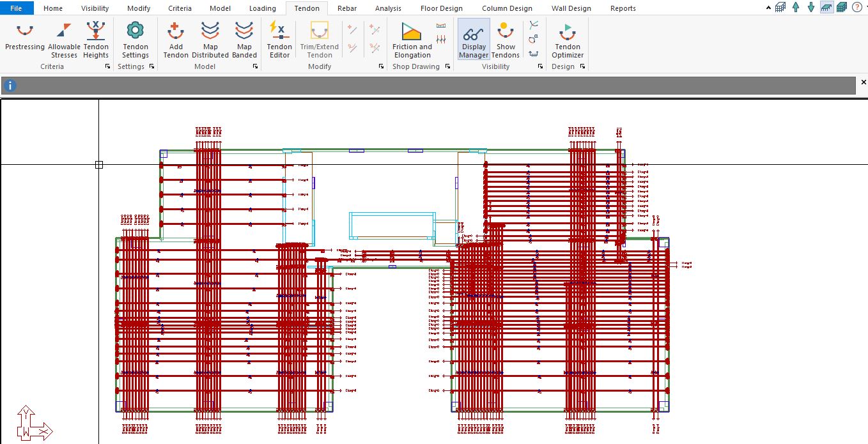This screenshot has height=444, width=868.
Task: Click middle small icon in Visibility group
Action: (534, 40)
